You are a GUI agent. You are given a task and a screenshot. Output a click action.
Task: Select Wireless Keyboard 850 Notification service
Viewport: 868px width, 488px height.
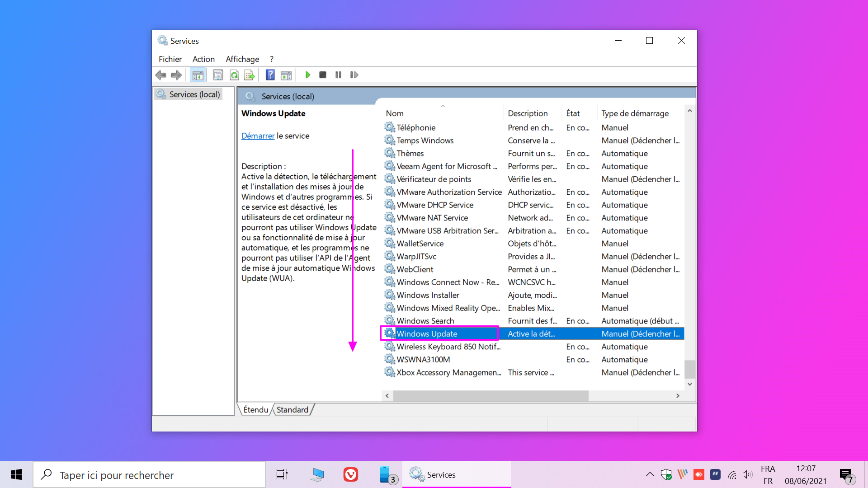pos(533,347)
